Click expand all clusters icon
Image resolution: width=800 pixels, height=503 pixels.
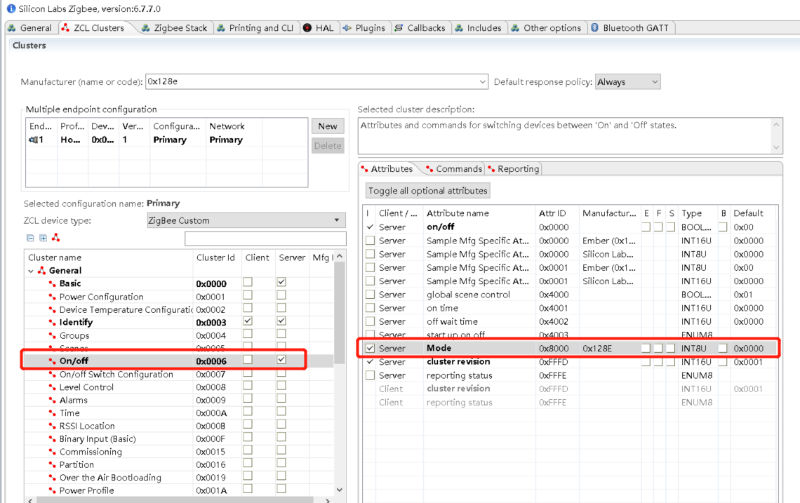(43, 238)
